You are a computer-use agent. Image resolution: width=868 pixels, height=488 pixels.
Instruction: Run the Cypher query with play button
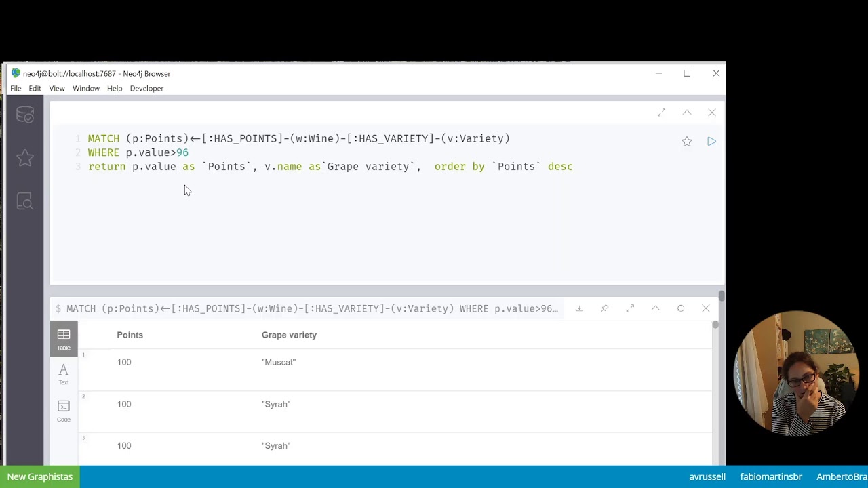pyautogui.click(x=711, y=142)
